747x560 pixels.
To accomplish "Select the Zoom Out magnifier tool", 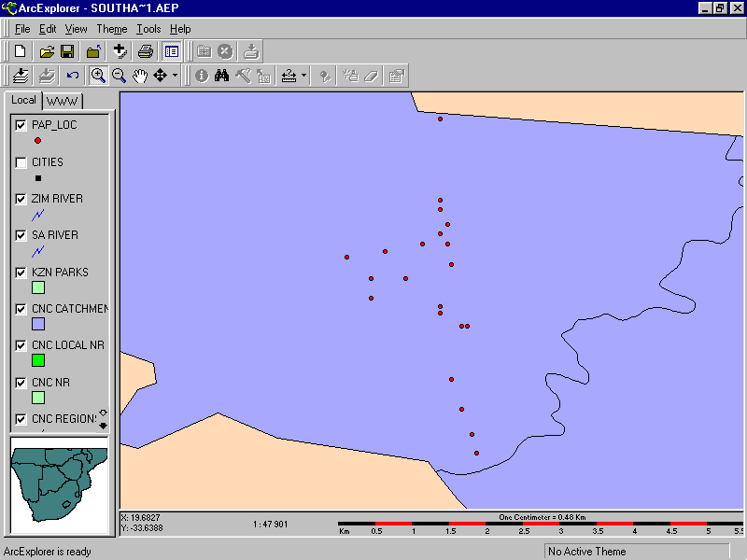I will click(119, 77).
